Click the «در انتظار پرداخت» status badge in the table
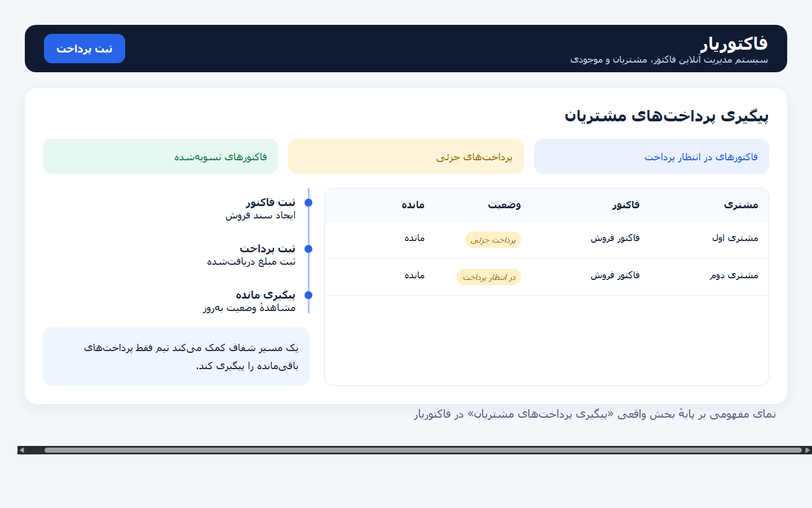Viewport: 812px width, 508px height. click(x=489, y=277)
